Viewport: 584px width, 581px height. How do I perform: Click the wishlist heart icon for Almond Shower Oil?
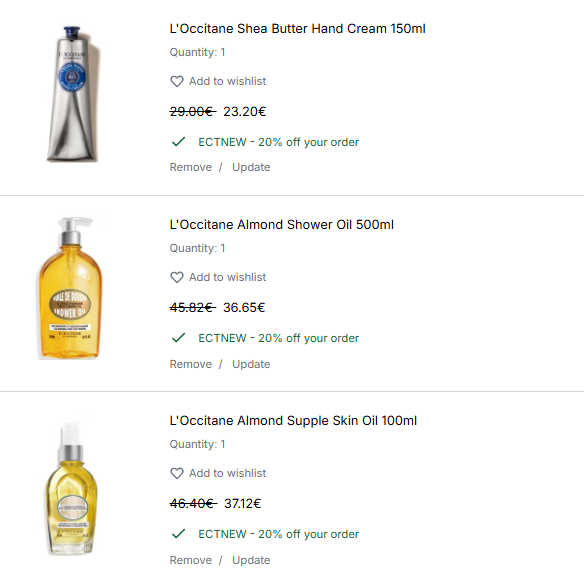177,277
